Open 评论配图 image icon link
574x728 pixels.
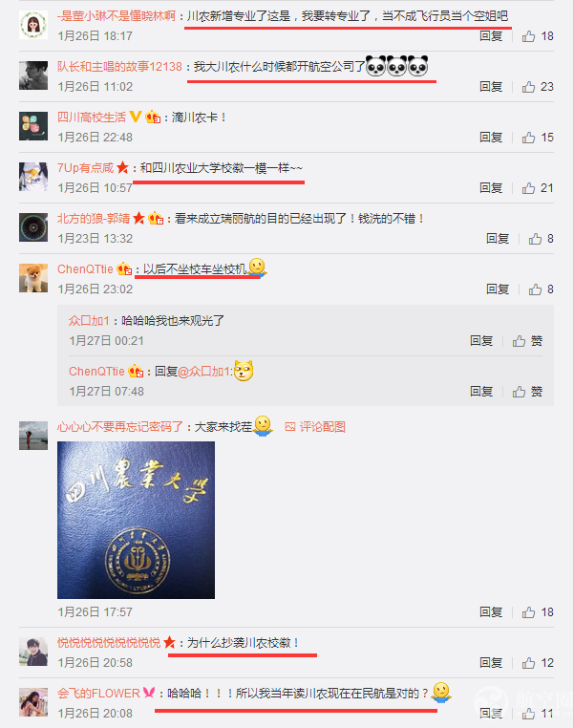[x=315, y=427]
